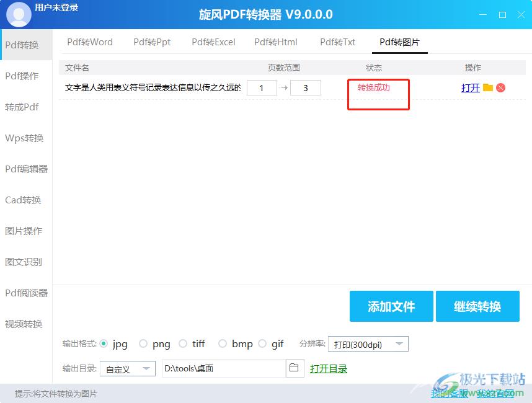Open the yellow output folder icon
This screenshot has width=532, height=403.
(487, 87)
